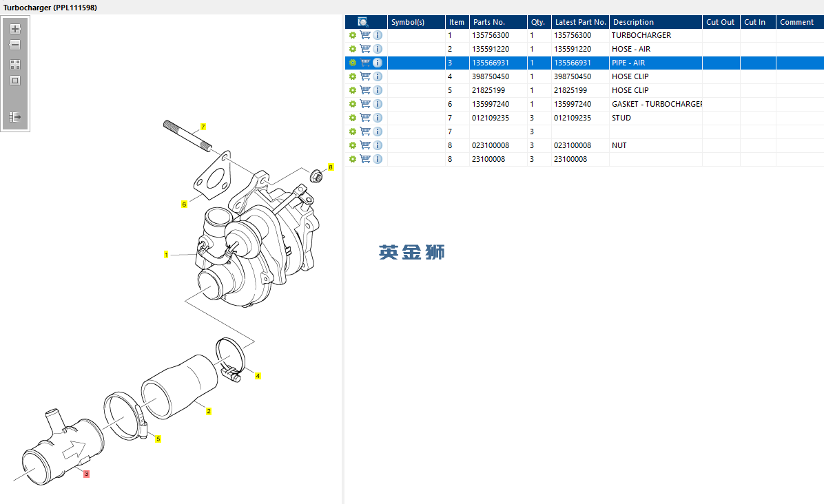Click the Comment column header
The height and width of the screenshot is (504, 824).
point(800,22)
